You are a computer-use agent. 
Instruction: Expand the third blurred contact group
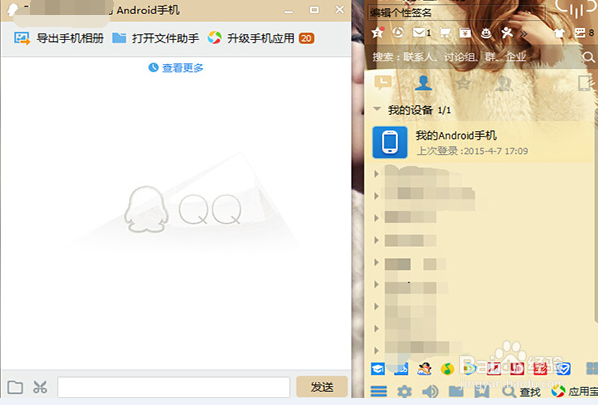tap(376, 218)
